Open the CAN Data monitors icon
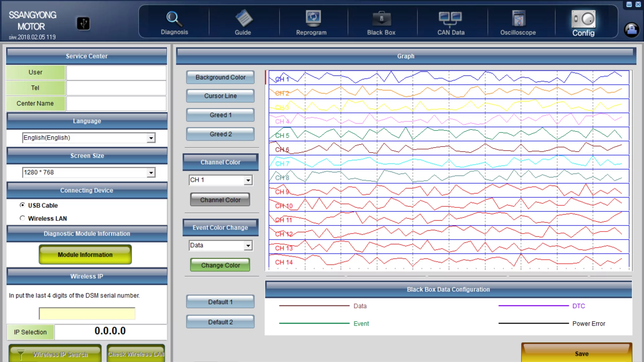 (x=450, y=18)
